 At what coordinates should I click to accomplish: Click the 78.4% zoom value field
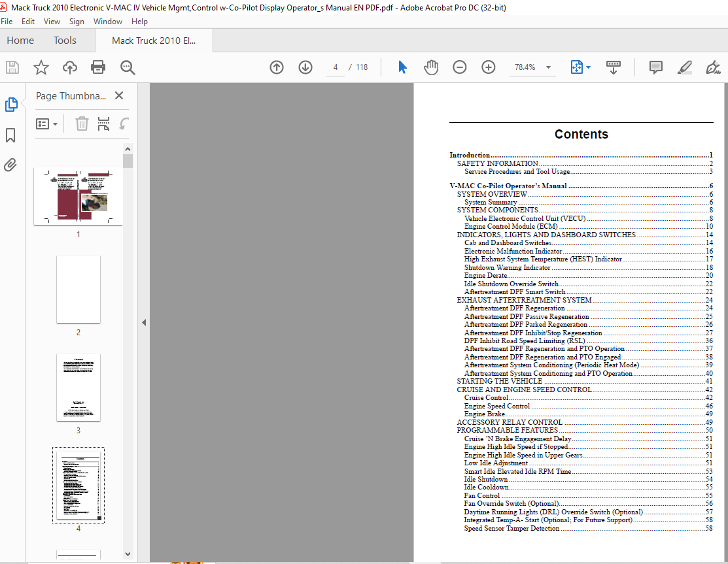click(525, 68)
